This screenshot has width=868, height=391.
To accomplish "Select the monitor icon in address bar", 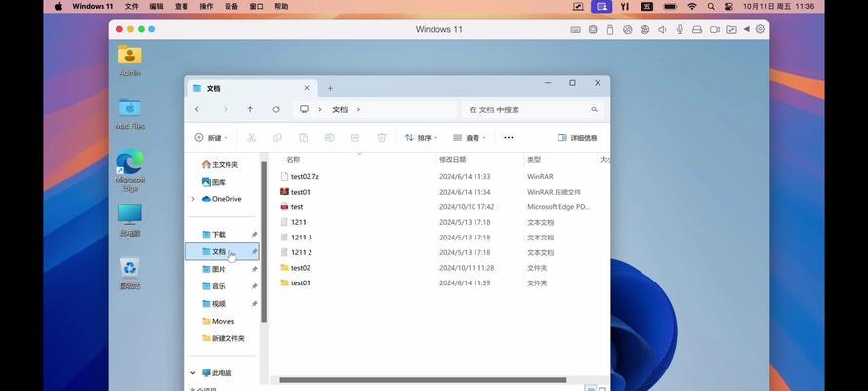I will coord(304,109).
